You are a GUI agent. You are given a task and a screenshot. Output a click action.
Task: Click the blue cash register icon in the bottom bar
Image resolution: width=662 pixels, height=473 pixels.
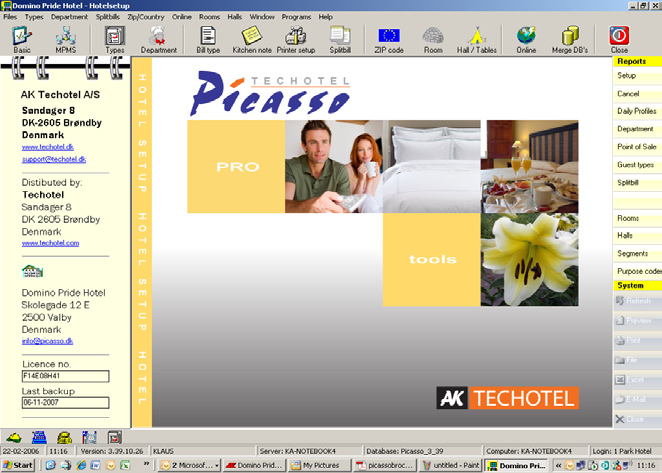pos(39,437)
